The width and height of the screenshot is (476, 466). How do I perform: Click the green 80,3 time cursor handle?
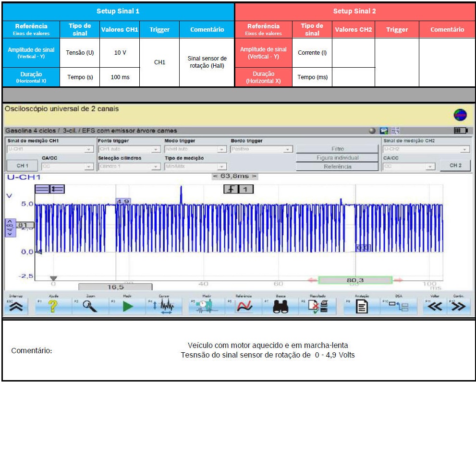click(355, 280)
